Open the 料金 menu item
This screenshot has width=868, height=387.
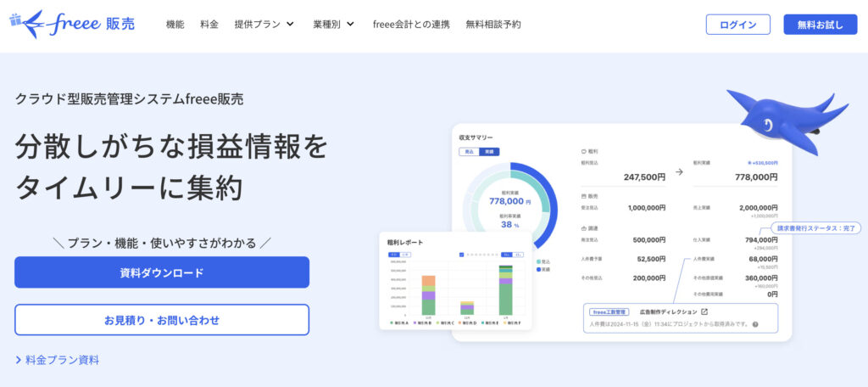209,25
